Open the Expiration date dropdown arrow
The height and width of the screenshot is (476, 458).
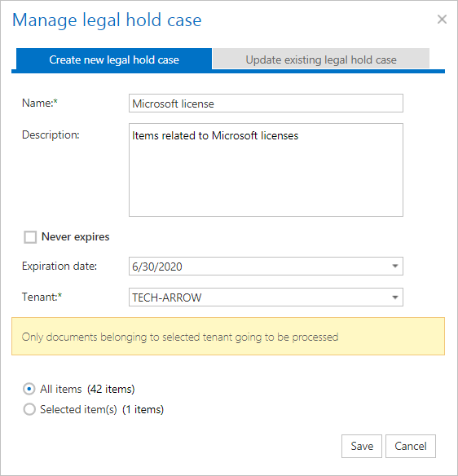point(395,267)
